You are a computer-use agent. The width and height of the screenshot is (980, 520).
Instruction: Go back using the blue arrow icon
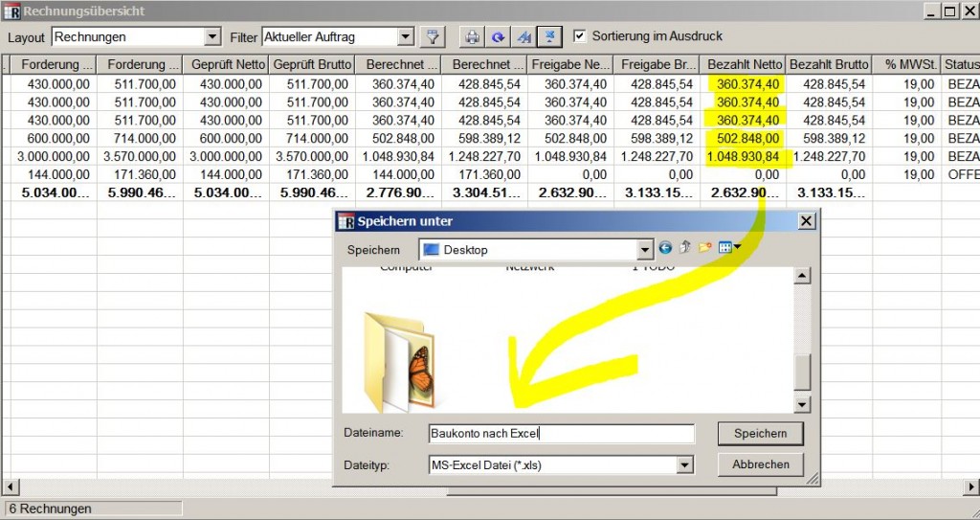coord(666,249)
